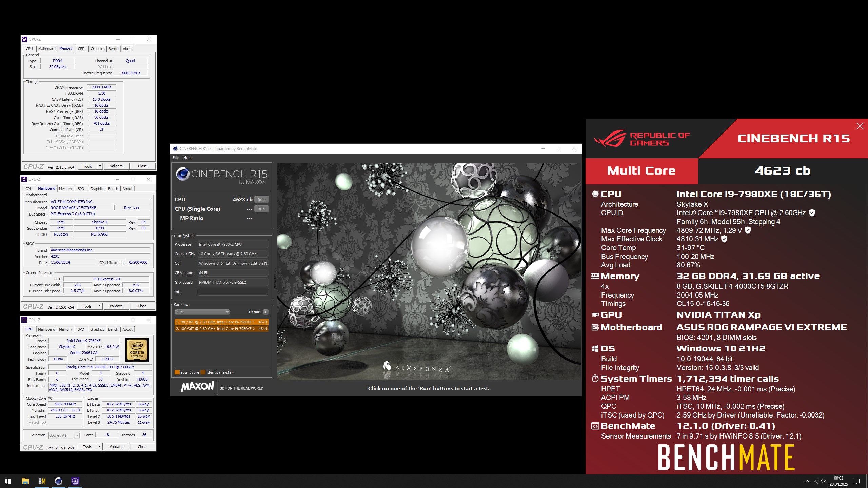Expand Tools dropdown arrow in Memory window
The height and width of the screenshot is (488, 868).
(x=100, y=166)
